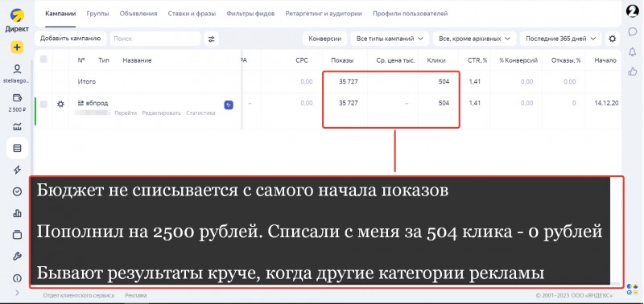The height and width of the screenshot is (304, 644).
Task: Switch to the Ретаргетинг и аудитории tab
Action: pyautogui.click(x=324, y=14)
